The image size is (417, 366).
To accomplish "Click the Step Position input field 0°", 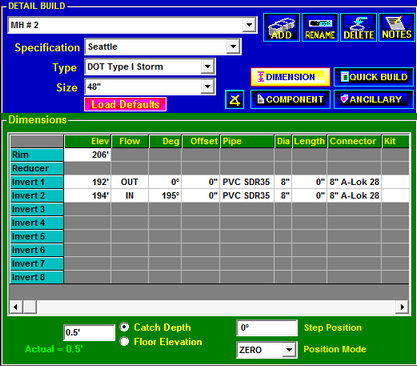I will (267, 328).
